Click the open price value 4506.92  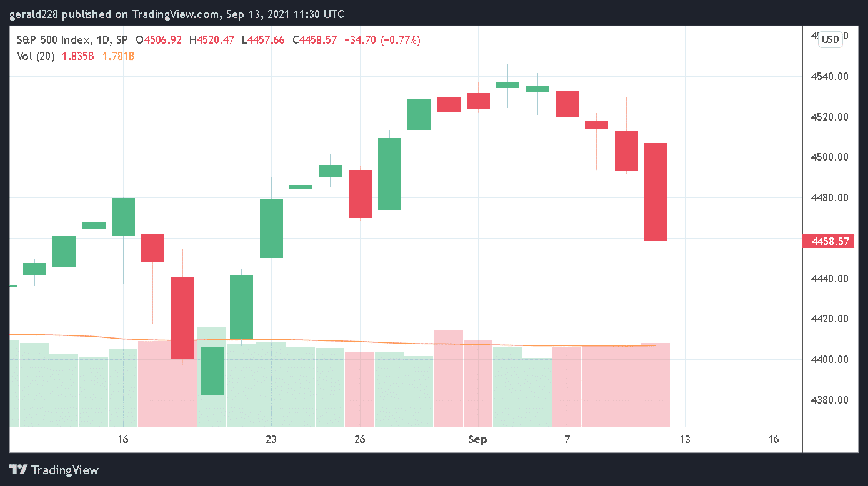point(163,40)
